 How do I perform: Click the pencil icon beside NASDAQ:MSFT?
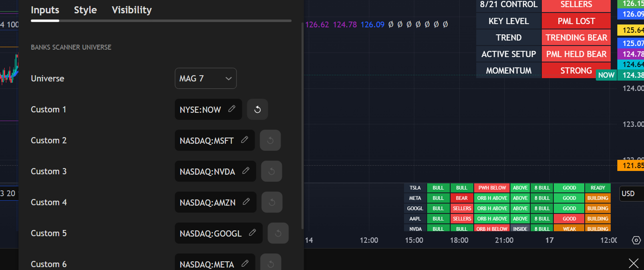245,140
